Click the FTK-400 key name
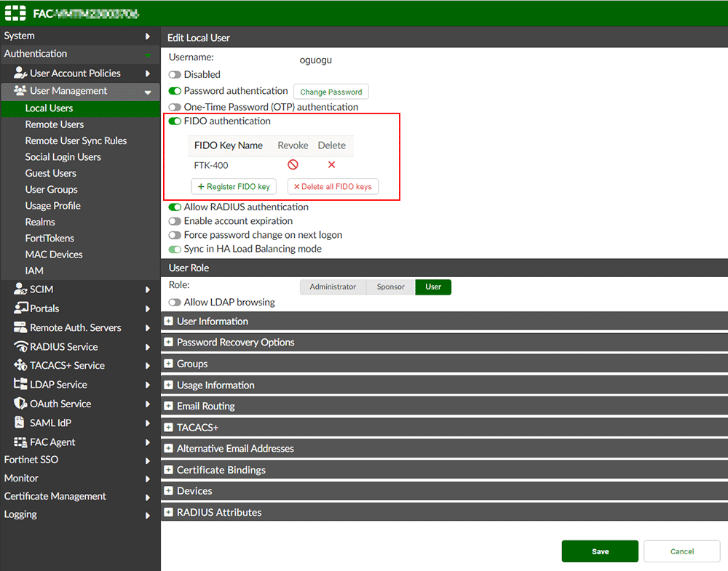The height and width of the screenshot is (571, 728). 211,165
